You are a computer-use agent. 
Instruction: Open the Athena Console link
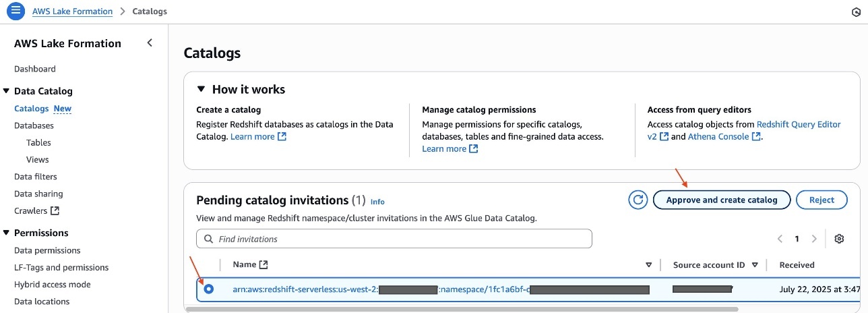tap(724, 136)
